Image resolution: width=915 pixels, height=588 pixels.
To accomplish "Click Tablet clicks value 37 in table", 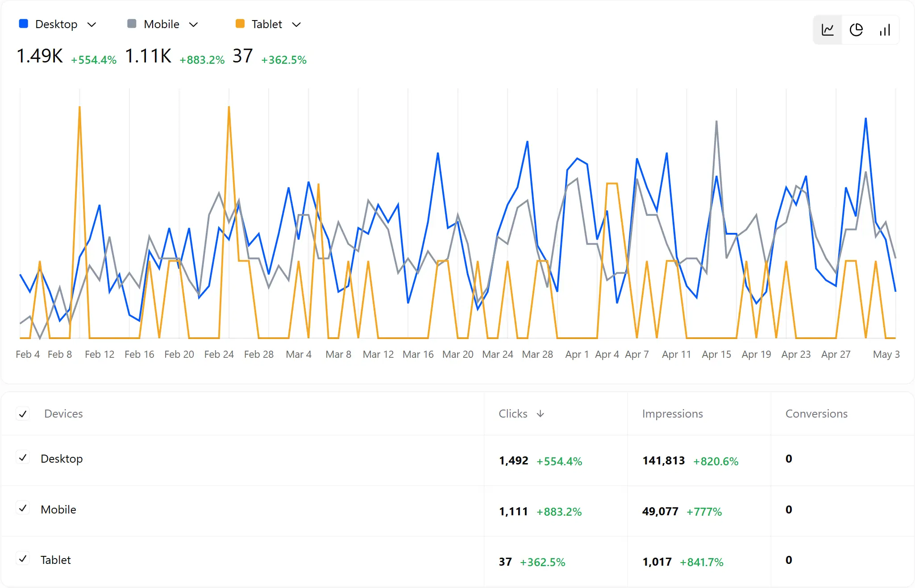I will (505, 562).
